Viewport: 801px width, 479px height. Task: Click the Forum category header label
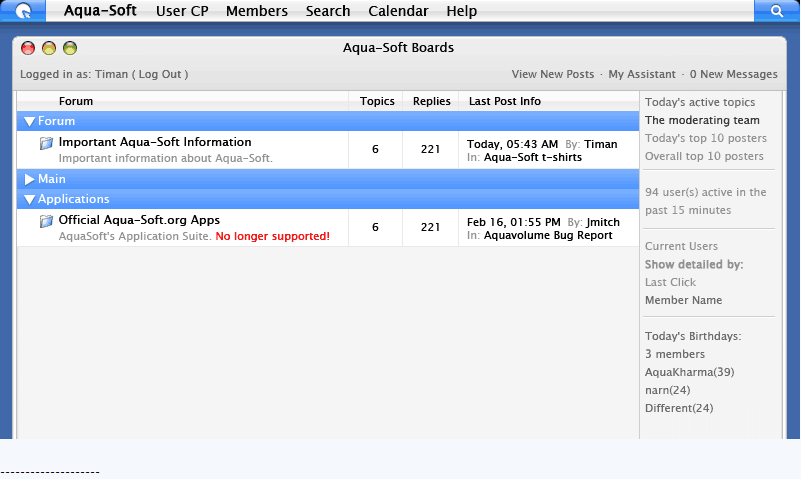pyautogui.click(x=56, y=121)
